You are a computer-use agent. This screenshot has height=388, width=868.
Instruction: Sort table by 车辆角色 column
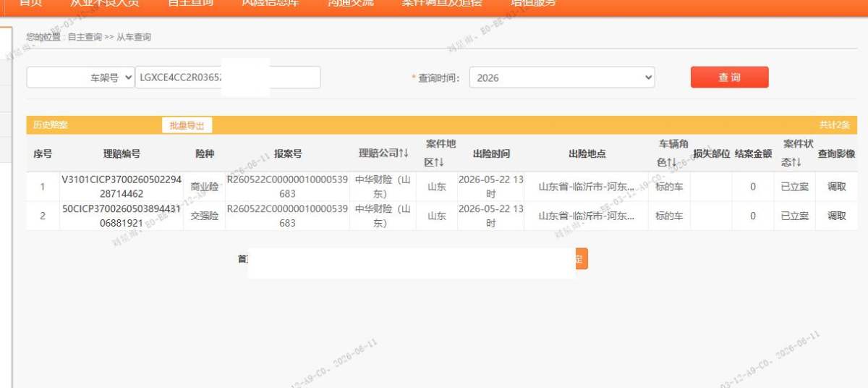coord(672,153)
